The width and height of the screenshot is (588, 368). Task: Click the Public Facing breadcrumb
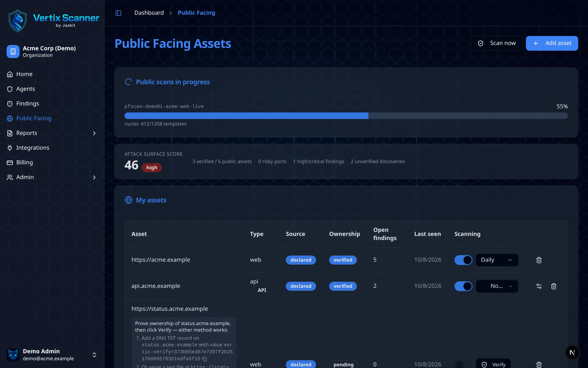(x=196, y=13)
